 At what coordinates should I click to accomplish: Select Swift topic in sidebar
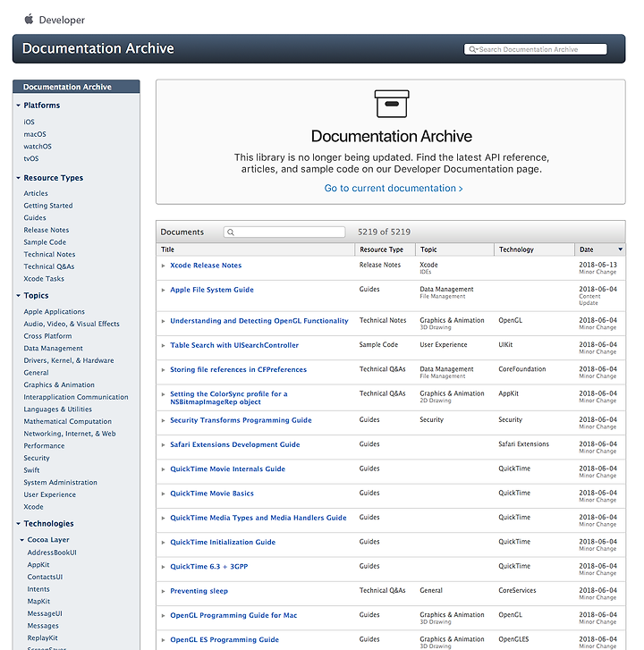point(31,470)
